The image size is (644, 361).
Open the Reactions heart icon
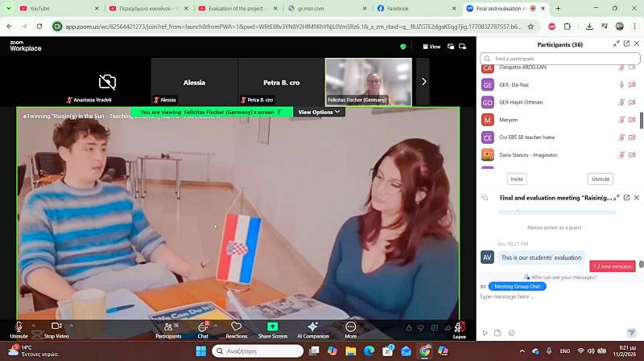(236, 328)
